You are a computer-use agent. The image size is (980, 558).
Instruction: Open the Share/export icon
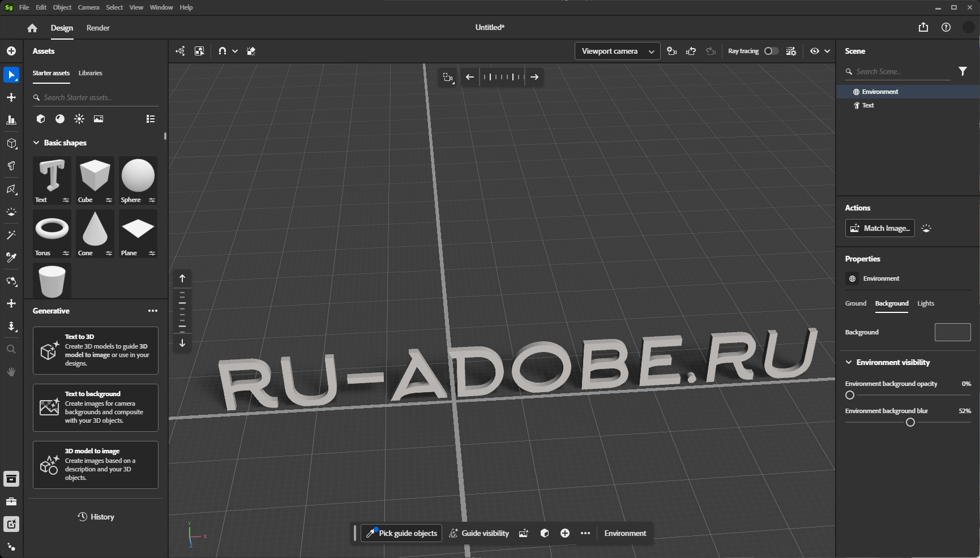(x=923, y=27)
